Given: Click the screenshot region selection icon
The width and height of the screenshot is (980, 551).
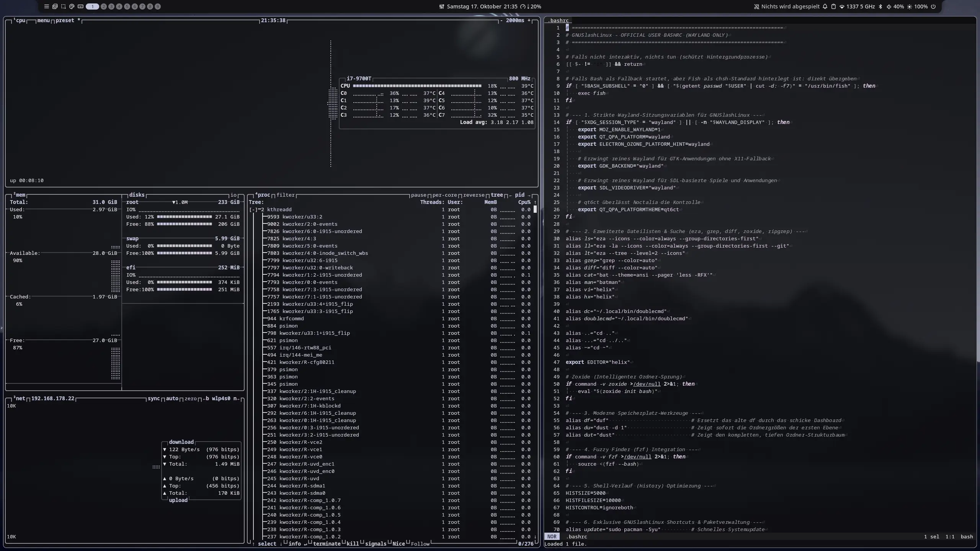Looking at the screenshot, I should click(64, 7).
